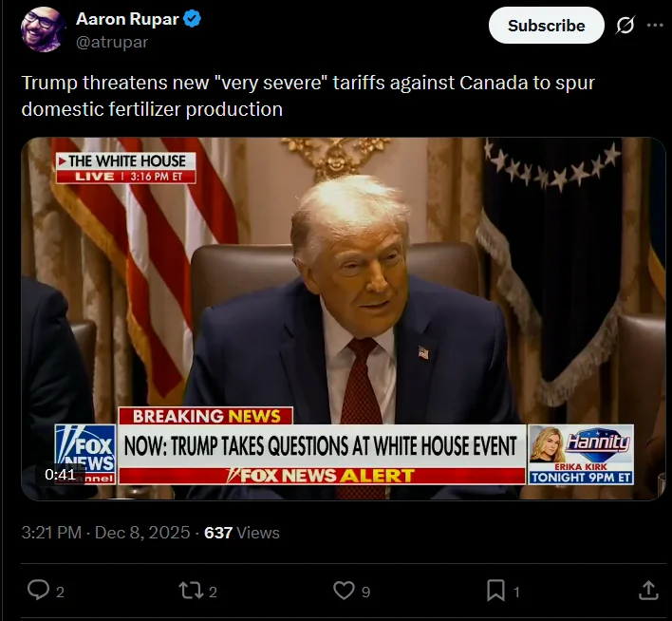Open the Aaron Rupar display name link
Image resolution: width=672 pixels, height=621 pixels.
click(126, 20)
